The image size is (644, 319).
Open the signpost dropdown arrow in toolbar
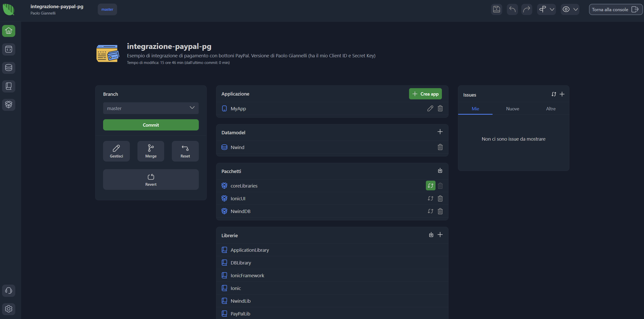(x=552, y=9)
